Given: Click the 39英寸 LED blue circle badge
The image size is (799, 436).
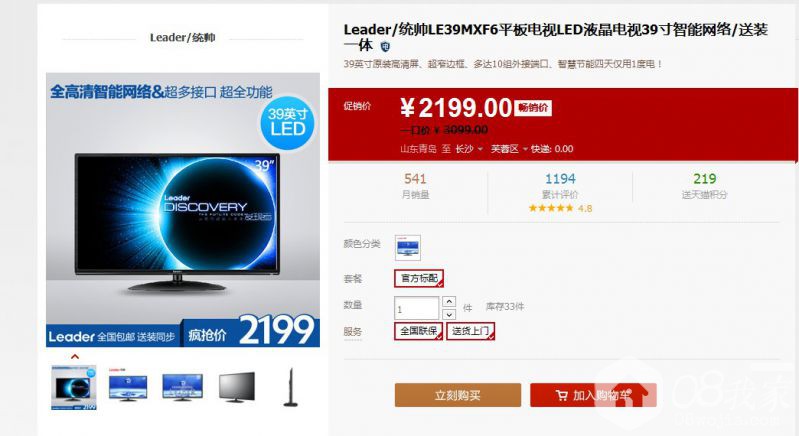Looking at the screenshot, I should (287, 123).
